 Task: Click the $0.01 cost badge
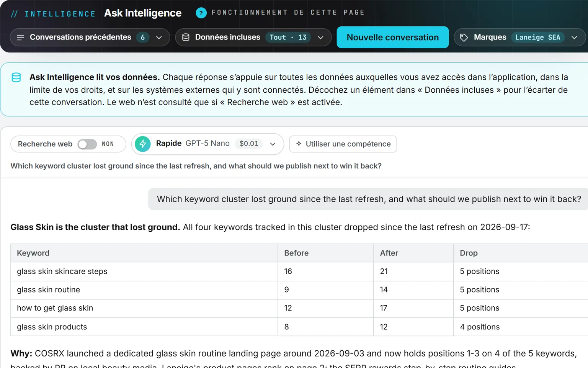[x=249, y=144]
